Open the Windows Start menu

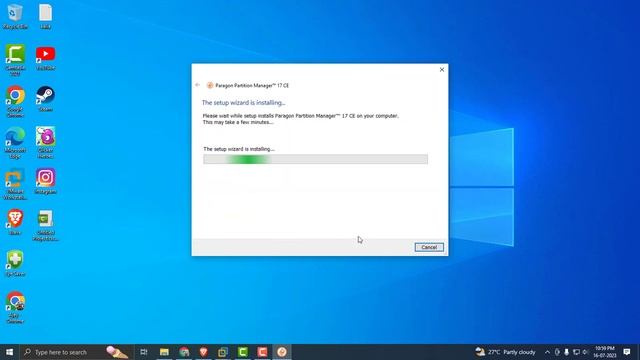click(9, 352)
